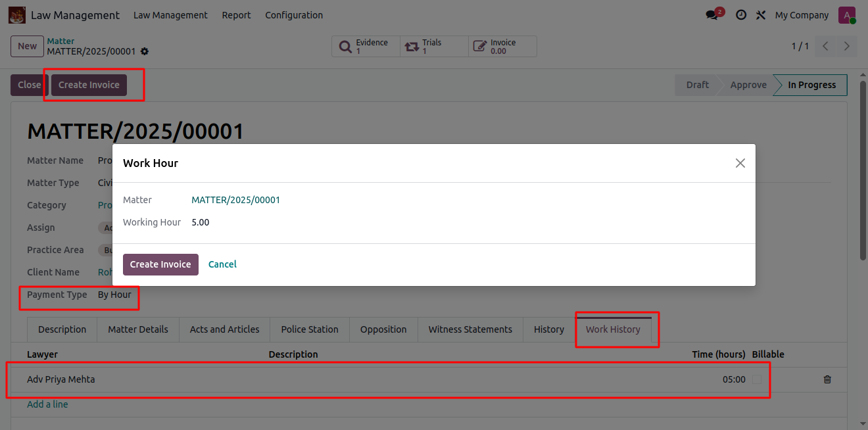Click the user avatar icon
The height and width of the screenshot is (430, 868).
click(846, 15)
